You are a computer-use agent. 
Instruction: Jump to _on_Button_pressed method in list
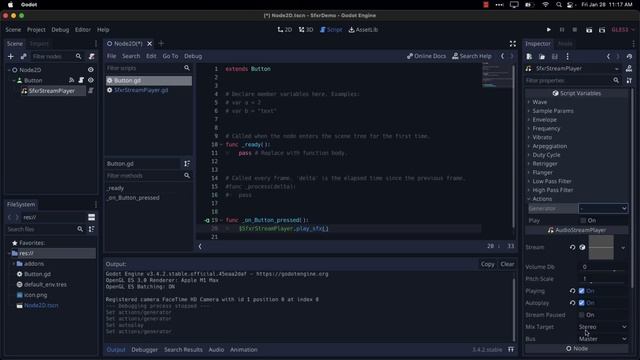tap(133, 198)
